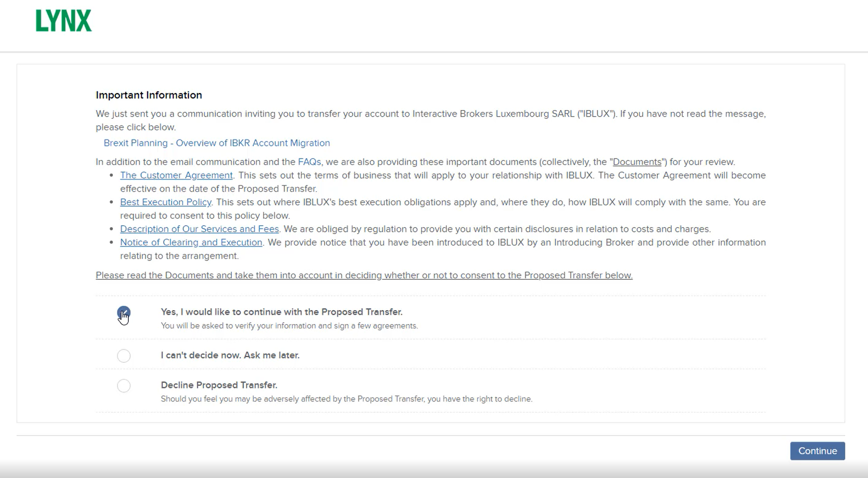The height and width of the screenshot is (478, 868).
Task: Choose the 'I can't decide now' radio option
Action: pos(124,356)
